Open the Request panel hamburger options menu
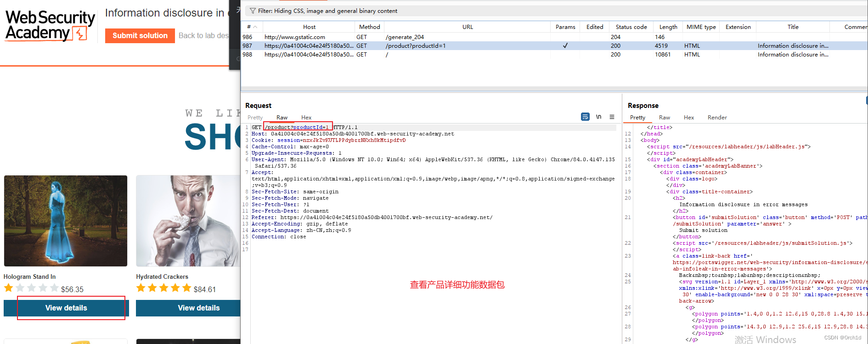Image resolution: width=868 pixels, height=344 pixels. 612,117
